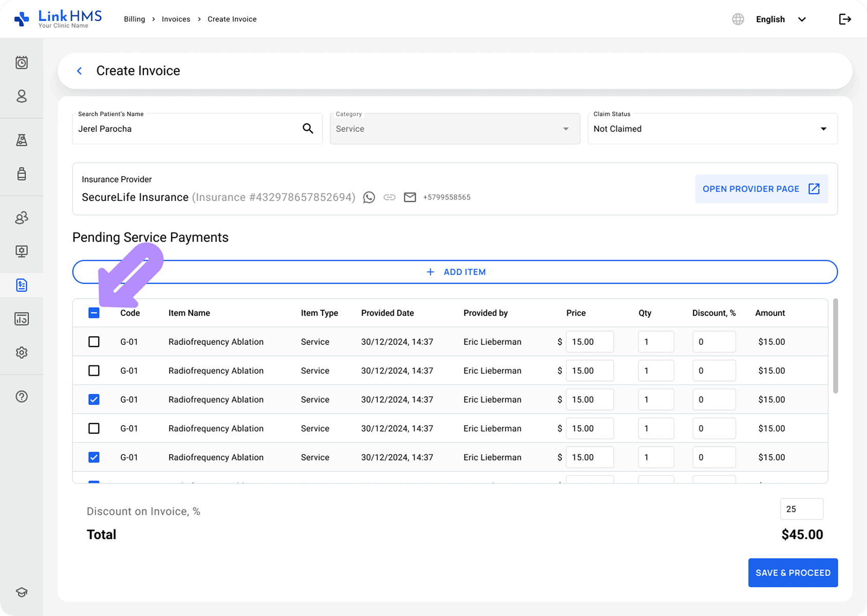Click the logout icon in header
Screen dimensions: 867x616
845,19
